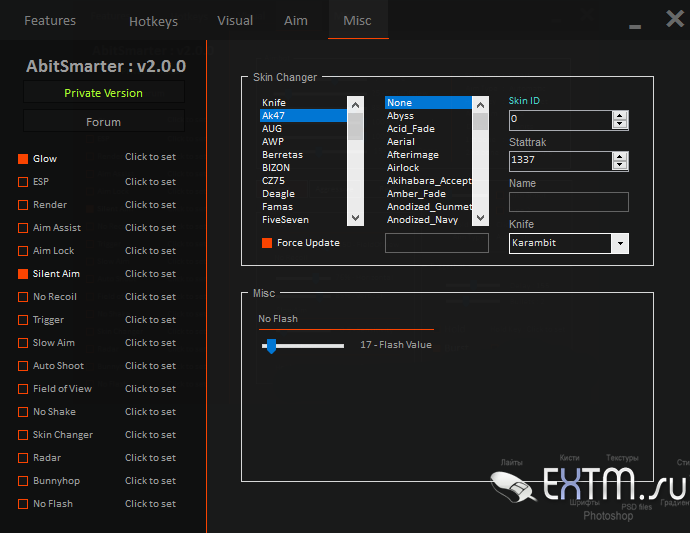The image size is (690, 533).
Task: Select Berretas in the weapon list
Action: (303, 154)
